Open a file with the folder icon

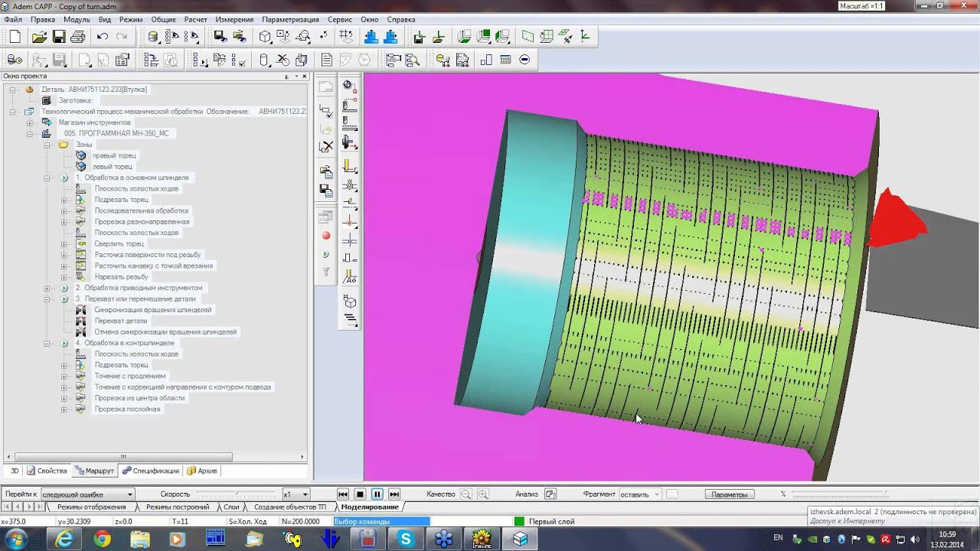click(39, 37)
